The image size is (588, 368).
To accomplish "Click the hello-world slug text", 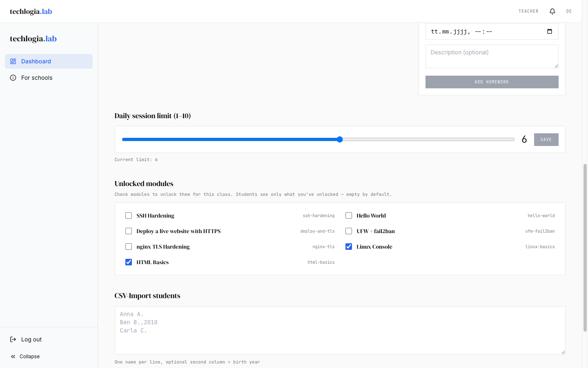I will tap(541, 215).
